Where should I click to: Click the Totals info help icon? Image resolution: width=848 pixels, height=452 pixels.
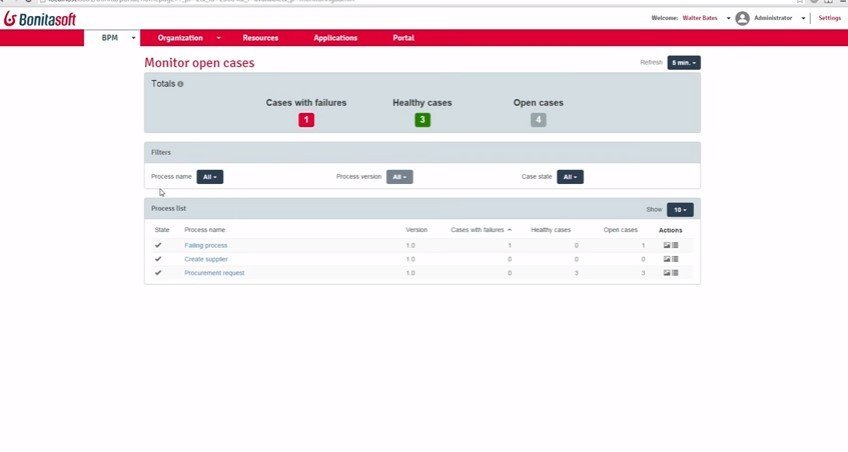(181, 84)
